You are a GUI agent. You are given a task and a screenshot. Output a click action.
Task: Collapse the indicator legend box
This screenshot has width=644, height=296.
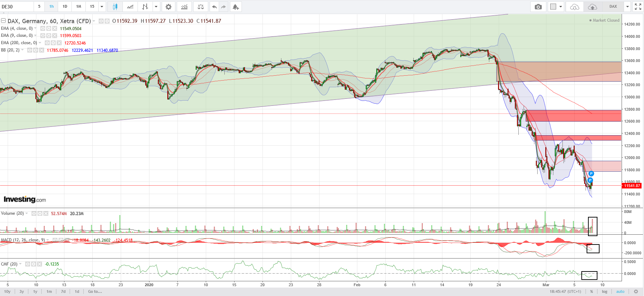[3, 21]
